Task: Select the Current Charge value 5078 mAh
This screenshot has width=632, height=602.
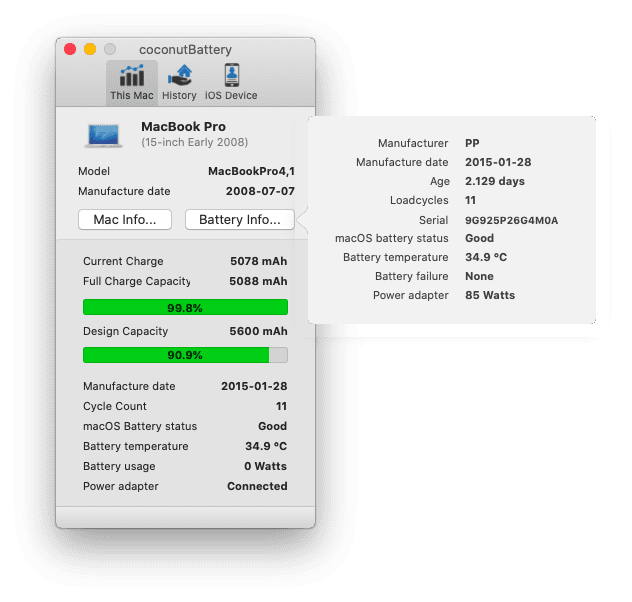Action: point(259,261)
